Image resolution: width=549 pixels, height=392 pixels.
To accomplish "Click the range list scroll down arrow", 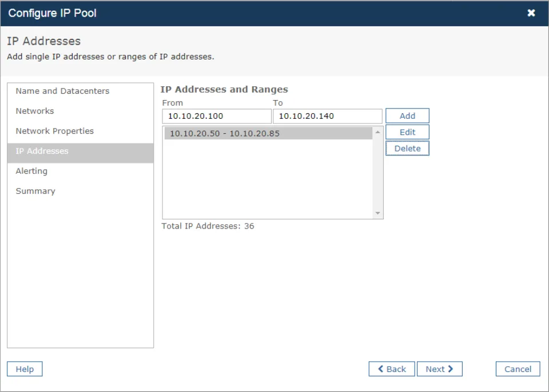I will coord(377,213).
